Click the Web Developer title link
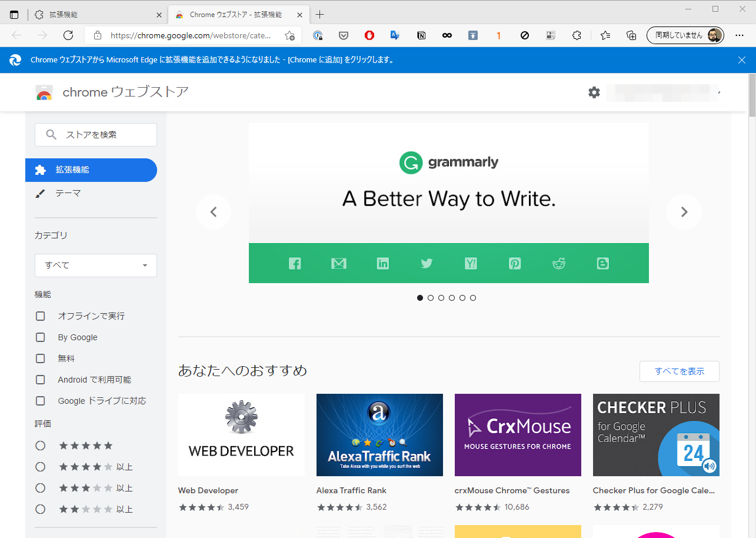 [x=208, y=490]
